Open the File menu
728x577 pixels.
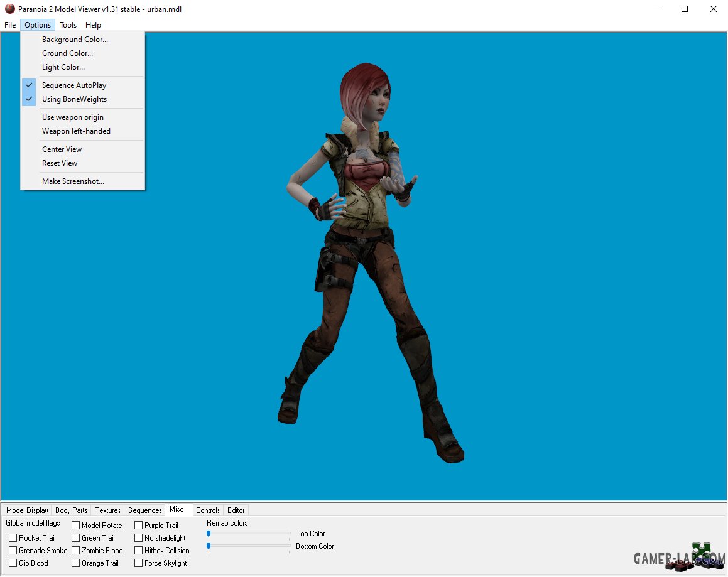pyautogui.click(x=10, y=25)
